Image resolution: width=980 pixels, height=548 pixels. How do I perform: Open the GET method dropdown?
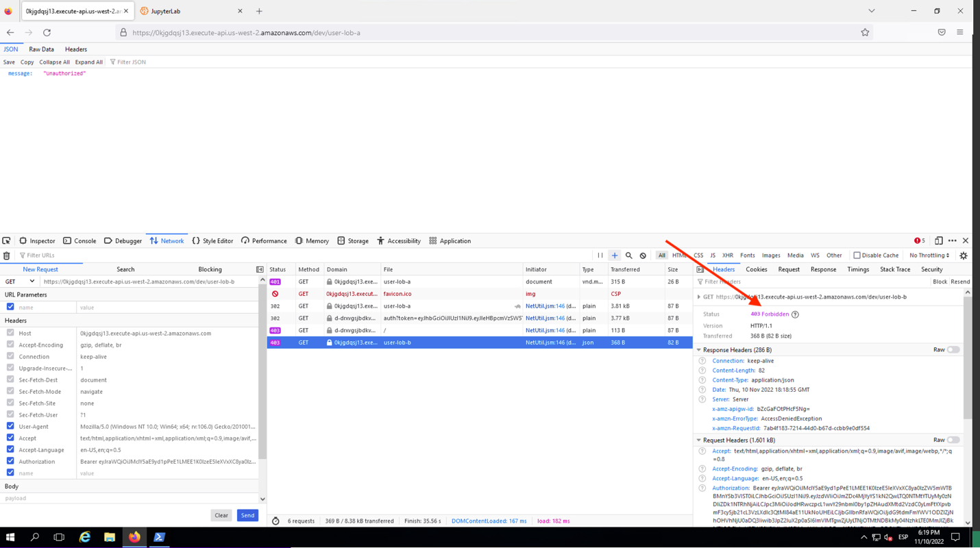click(x=20, y=282)
